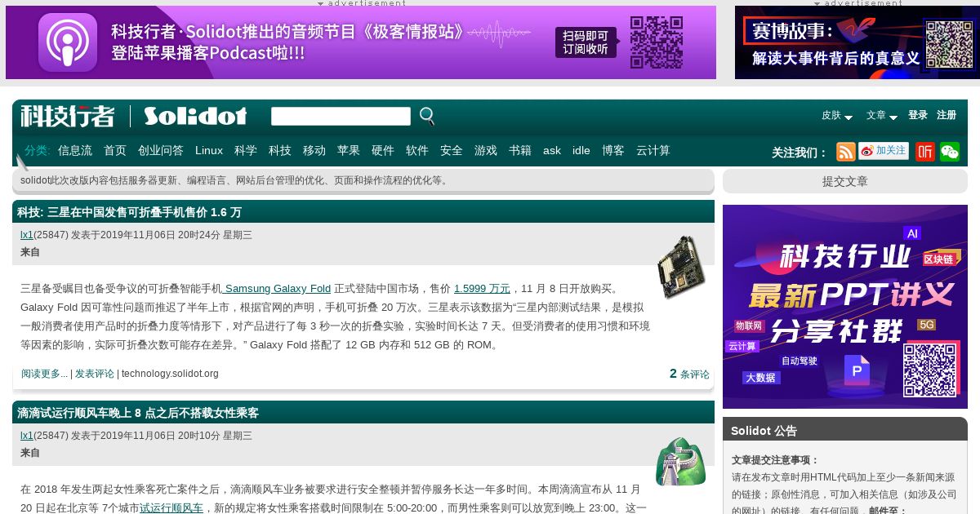Click the 赛博故事 banner ad

click(x=857, y=42)
